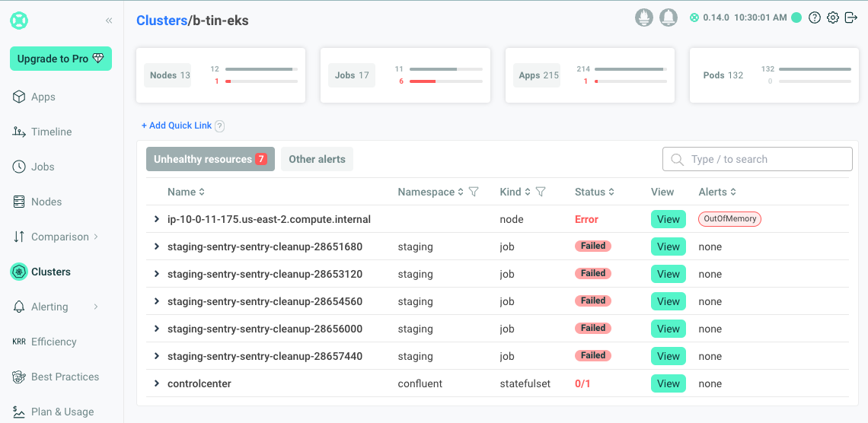This screenshot has height=423, width=868.
Task: Sort table by Status column
Action: tap(595, 192)
